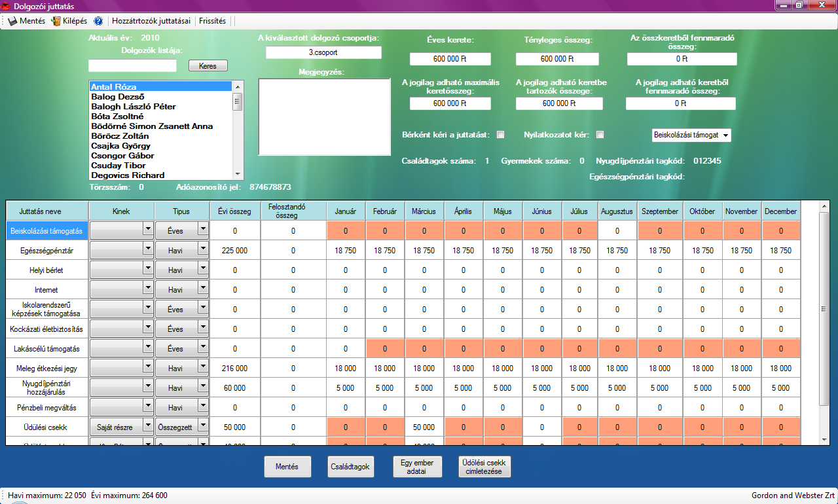Viewport: 838px width, 504px height.
Task: Click the app icon in title bar
Action: pos(7,6)
